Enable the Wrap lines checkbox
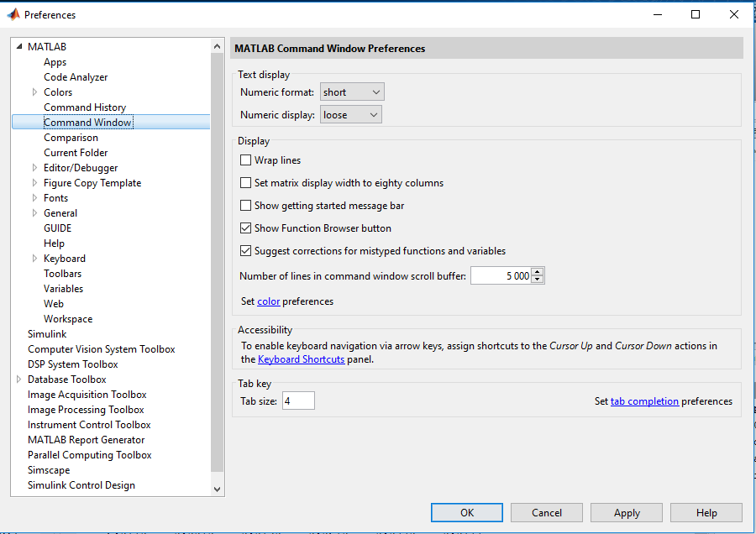This screenshot has height=534, width=756. (x=246, y=160)
